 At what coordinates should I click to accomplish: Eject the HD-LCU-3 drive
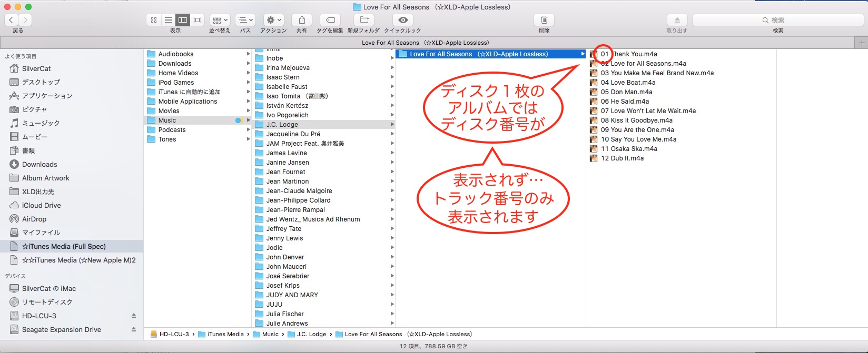[134, 316]
